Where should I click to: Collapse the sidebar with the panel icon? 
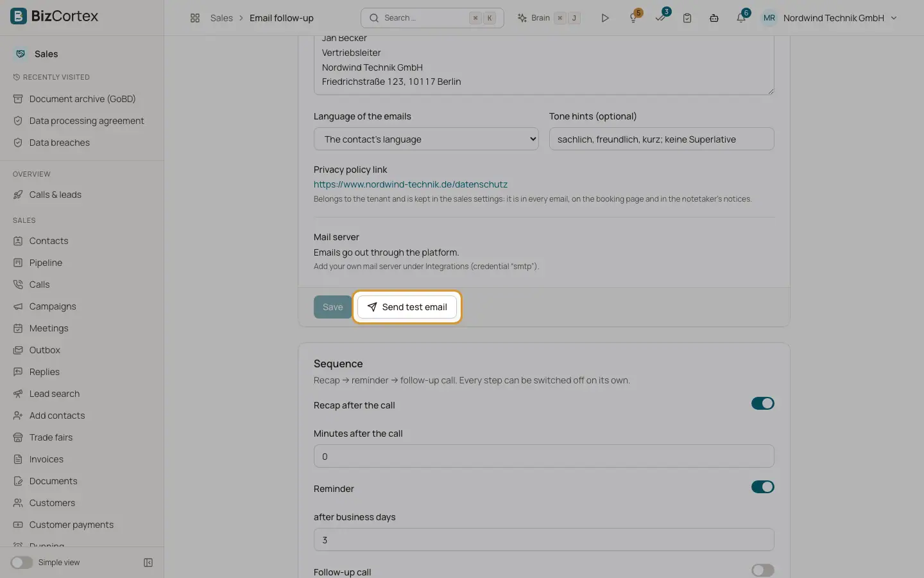148,563
